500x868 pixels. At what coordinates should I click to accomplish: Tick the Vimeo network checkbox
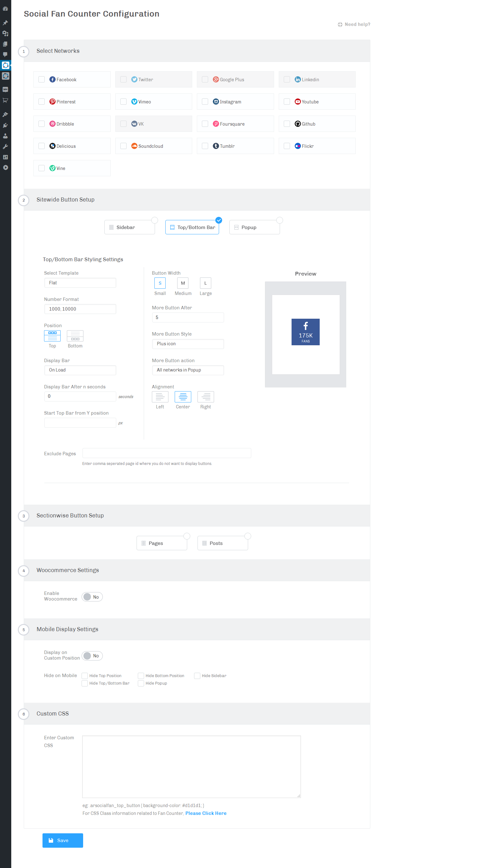[x=123, y=102]
